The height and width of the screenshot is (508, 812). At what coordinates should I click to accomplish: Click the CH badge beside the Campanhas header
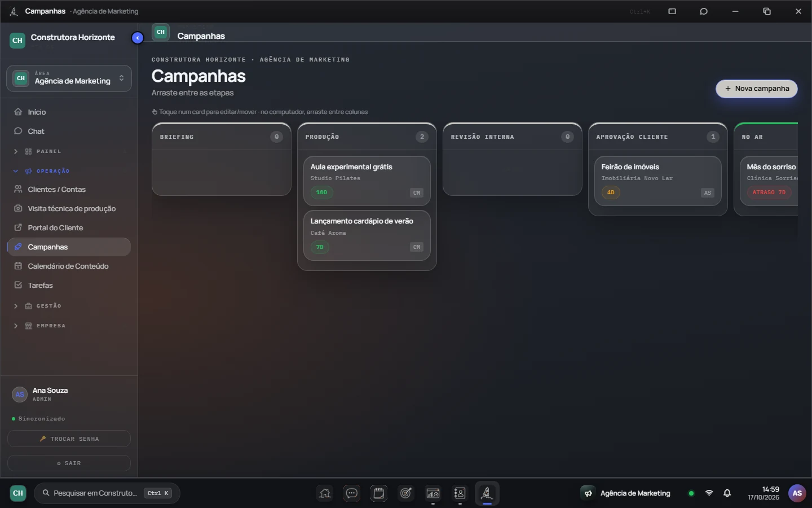click(x=161, y=32)
